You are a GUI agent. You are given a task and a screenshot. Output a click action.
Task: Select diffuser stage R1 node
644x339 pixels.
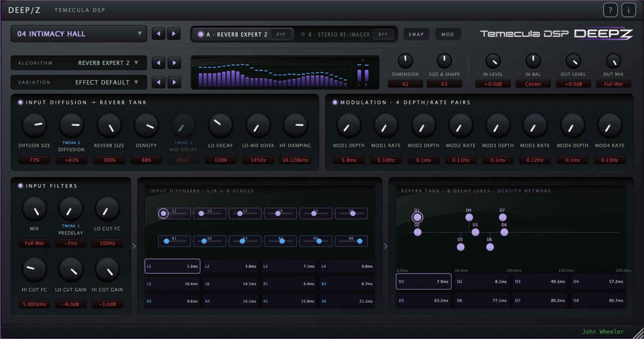click(x=166, y=241)
